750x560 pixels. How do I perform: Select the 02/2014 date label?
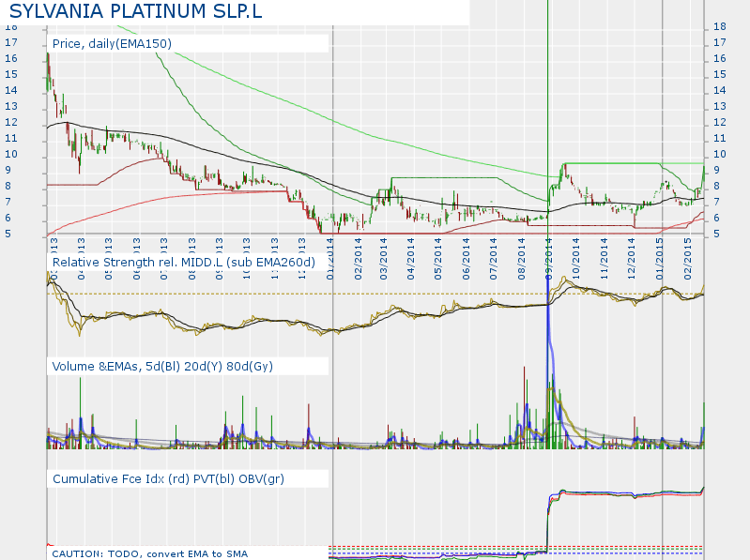[359, 259]
